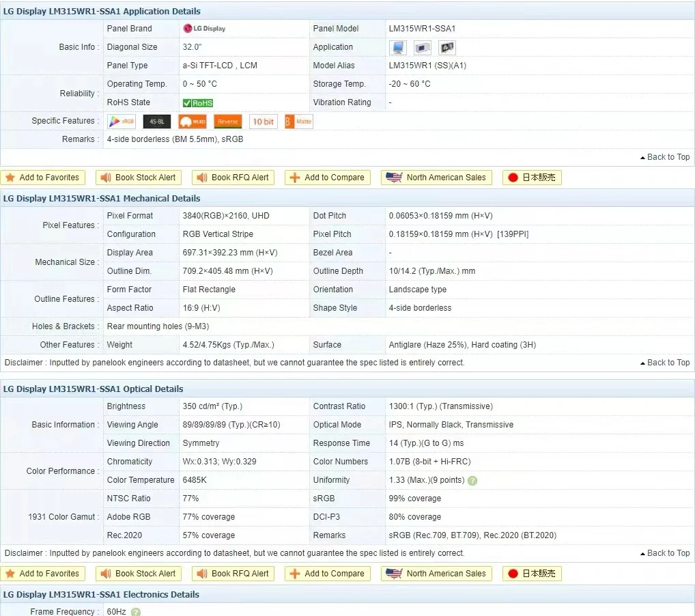
Task: Go Back to Top from Optical Details
Action: coord(665,553)
